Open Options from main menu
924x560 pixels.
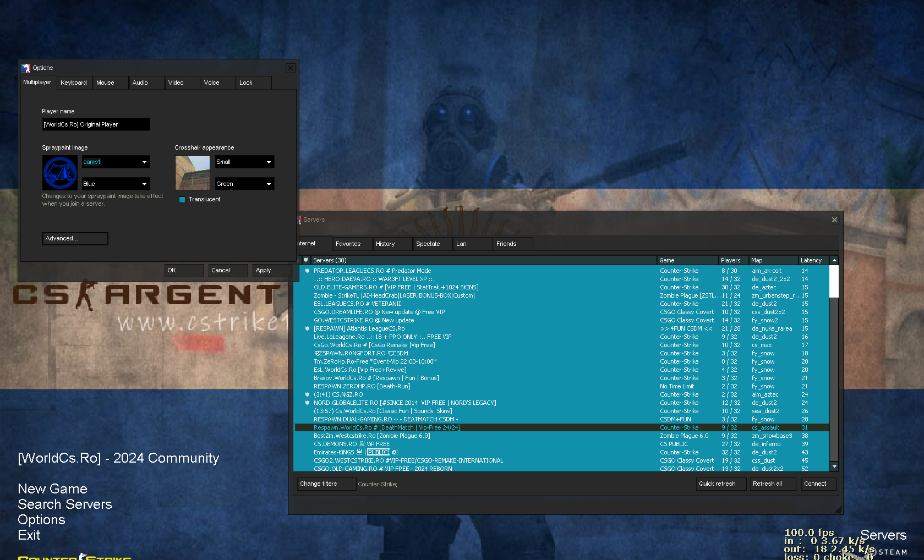pyautogui.click(x=41, y=520)
